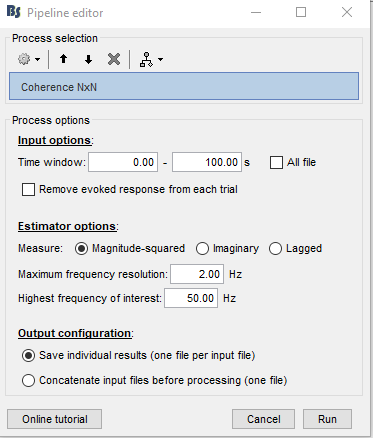Image resolution: width=373 pixels, height=438 pixels.
Task: Cancel the pipeline editor
Action: pos(263,419)
